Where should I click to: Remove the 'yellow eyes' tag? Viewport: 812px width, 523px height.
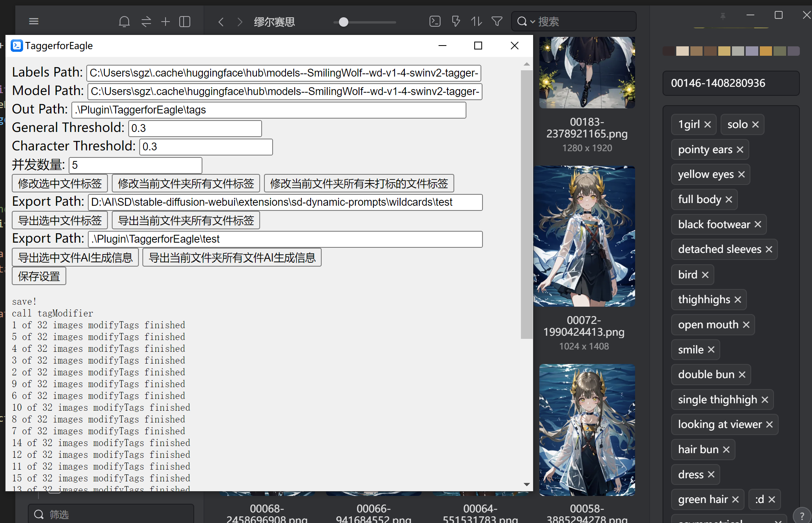pos(741,174)
